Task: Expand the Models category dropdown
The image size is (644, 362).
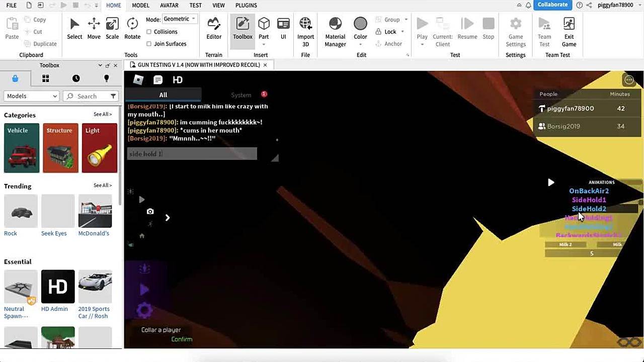Action: point(32,96)
